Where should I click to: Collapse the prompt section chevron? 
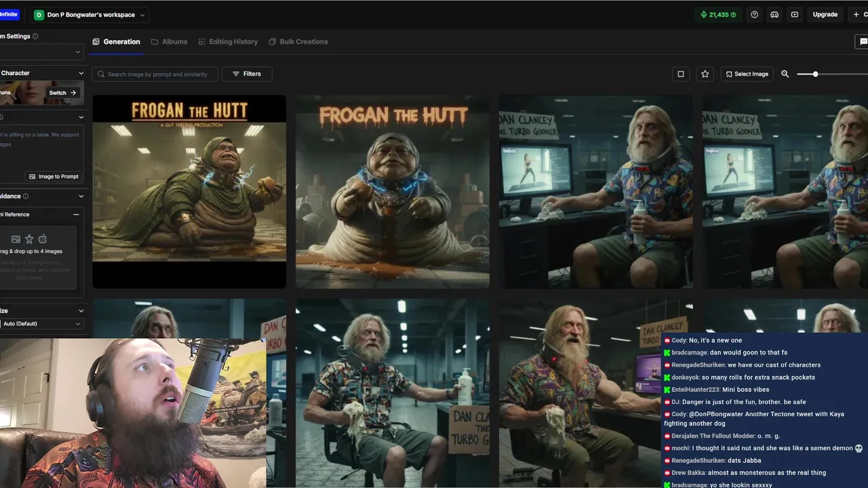point(81,117)
